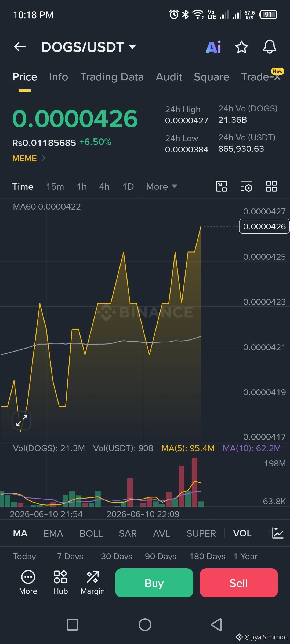Tap the MA(5): 95.4M volume legend
This screenshot has width=290, height=644.
(188, 448)
